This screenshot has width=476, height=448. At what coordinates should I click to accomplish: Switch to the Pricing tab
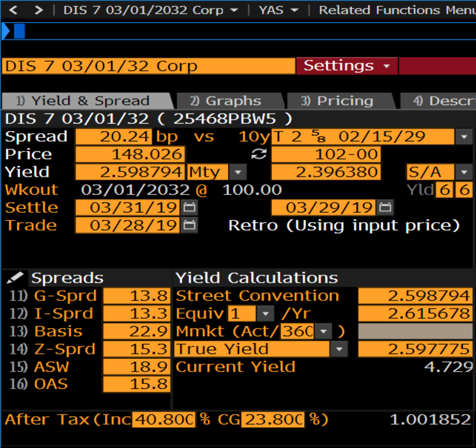click(x=341, y=101)
